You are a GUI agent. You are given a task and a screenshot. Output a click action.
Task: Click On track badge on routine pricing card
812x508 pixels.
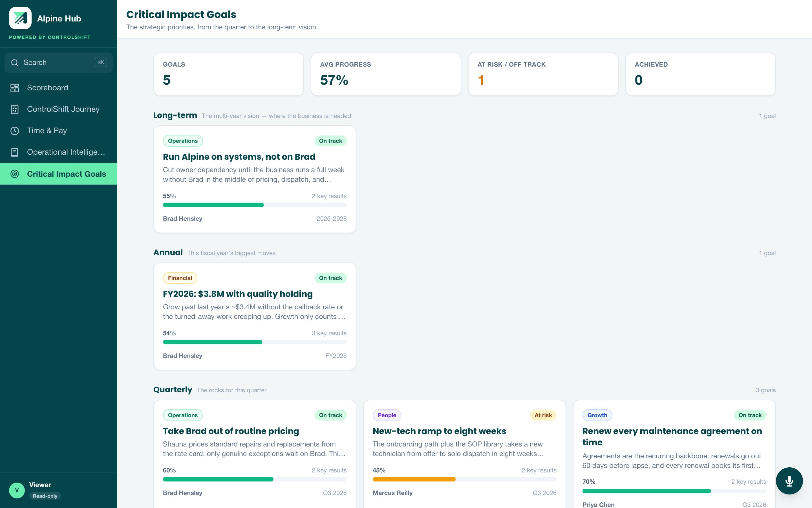tap(330, 415)
